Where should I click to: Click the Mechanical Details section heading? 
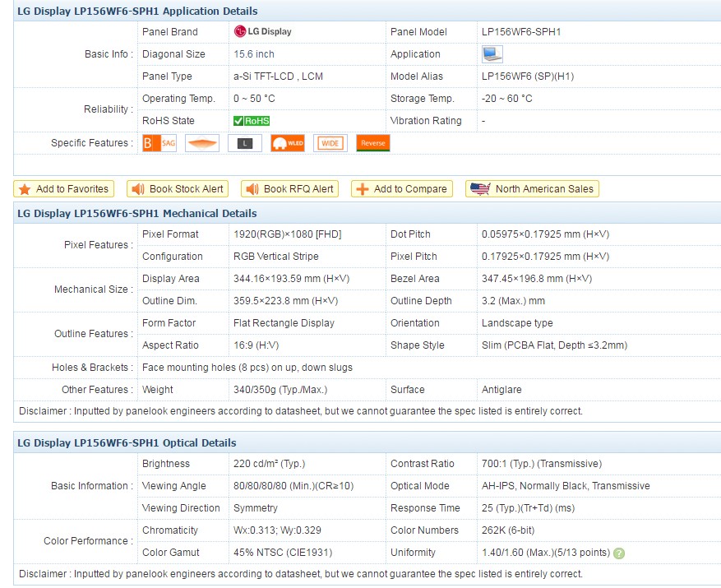tap(137, 214)
